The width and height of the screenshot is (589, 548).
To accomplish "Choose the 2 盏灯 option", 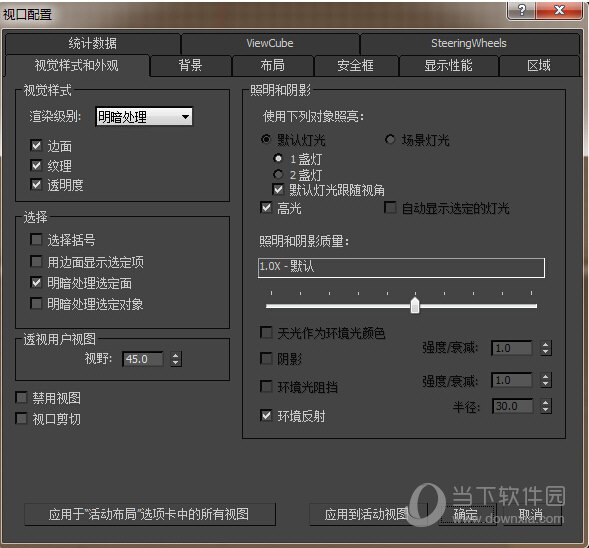I will pyautogui.click(x=278, y=174).
